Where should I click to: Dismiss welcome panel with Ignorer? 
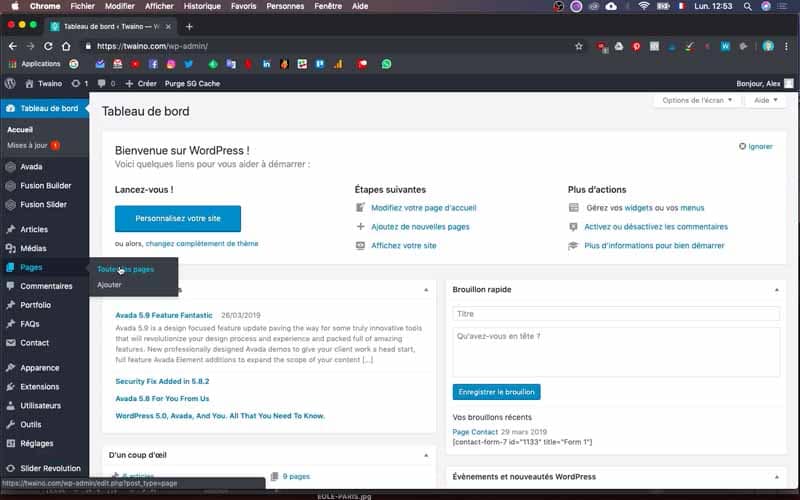coord(756,146)
